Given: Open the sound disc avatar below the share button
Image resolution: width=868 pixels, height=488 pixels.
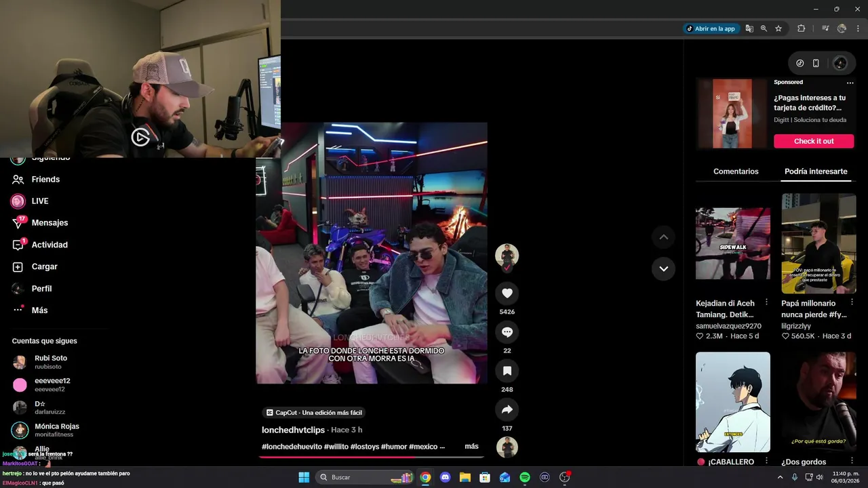Looking at the screenshot, I should (x=507, y=447).
